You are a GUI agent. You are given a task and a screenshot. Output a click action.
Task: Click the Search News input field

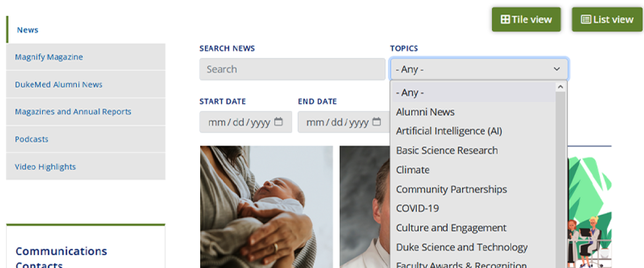(x=292, y=69)
